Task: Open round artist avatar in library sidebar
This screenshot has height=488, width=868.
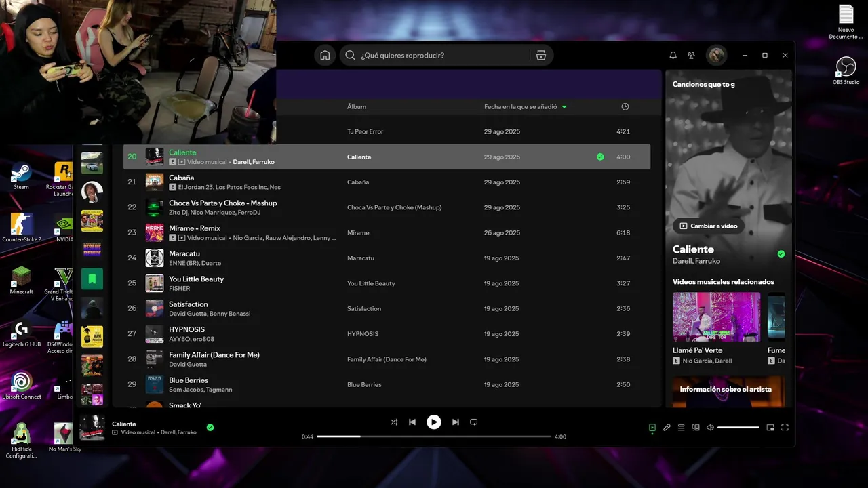Action: click(x=92, y=192)
